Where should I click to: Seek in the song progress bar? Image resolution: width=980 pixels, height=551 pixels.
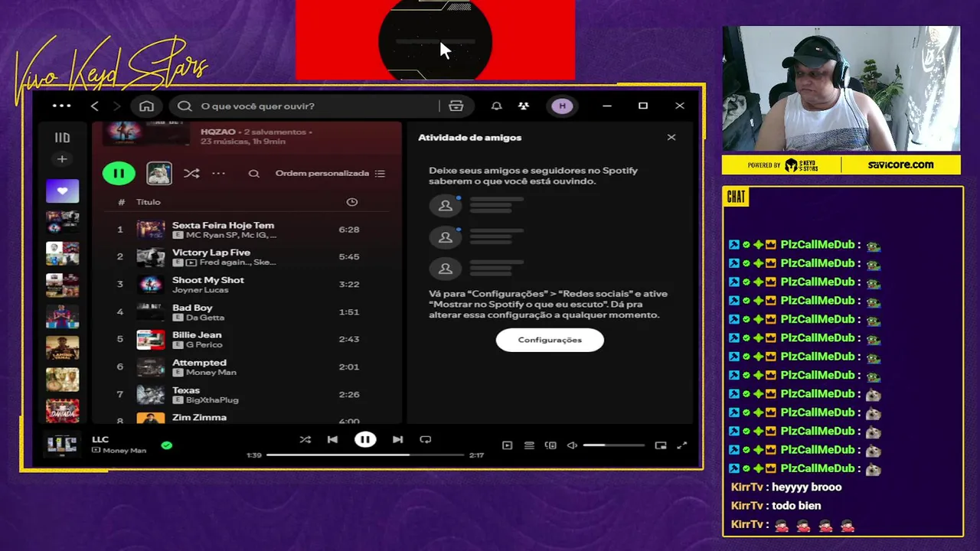tap(365, 455)
